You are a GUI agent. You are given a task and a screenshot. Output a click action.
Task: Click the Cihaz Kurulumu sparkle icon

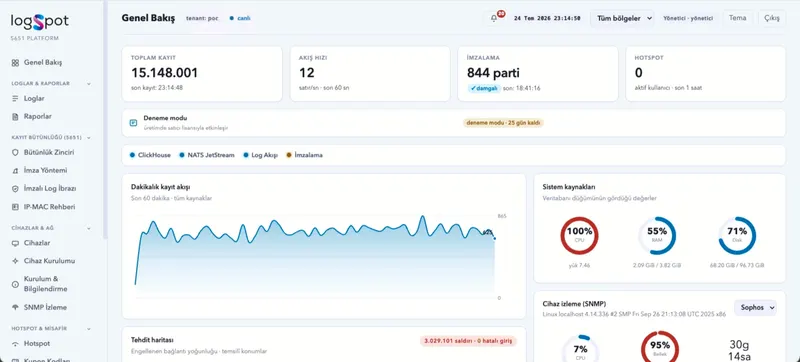(x=15, y=261)
